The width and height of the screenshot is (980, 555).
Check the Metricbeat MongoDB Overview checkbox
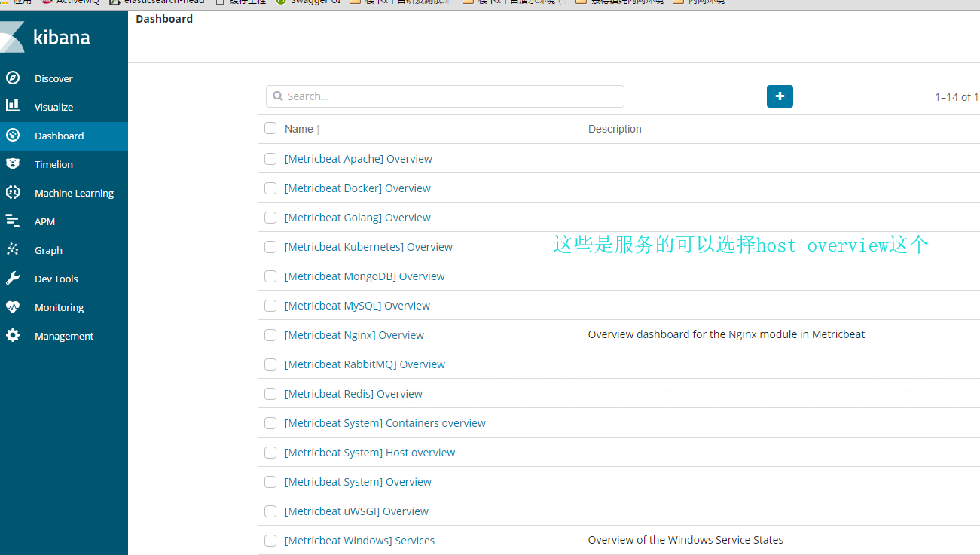[270, 276]
